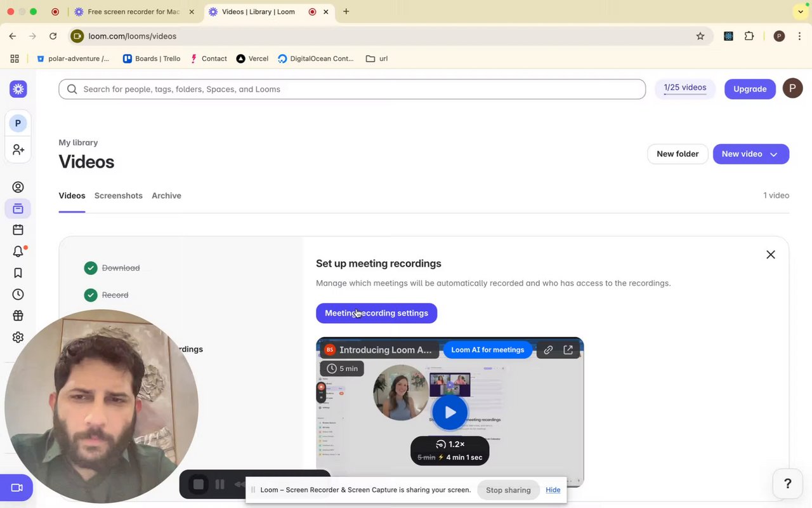
Task: Click the 1/25 videos usage indicator
Action: [685, 88]
